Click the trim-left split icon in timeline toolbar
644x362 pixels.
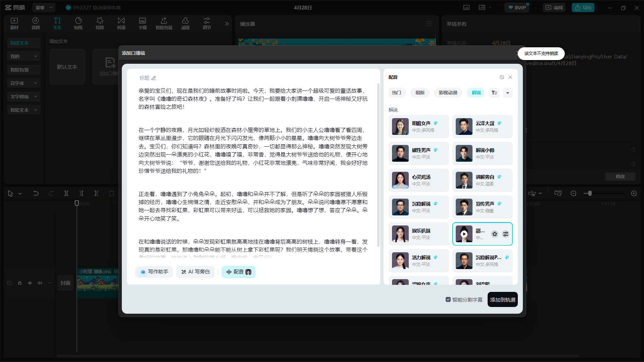click(x=81, y=193)
